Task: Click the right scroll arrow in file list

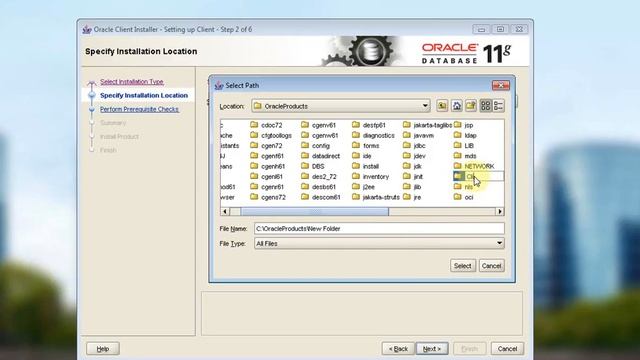Action: [500, 211]
